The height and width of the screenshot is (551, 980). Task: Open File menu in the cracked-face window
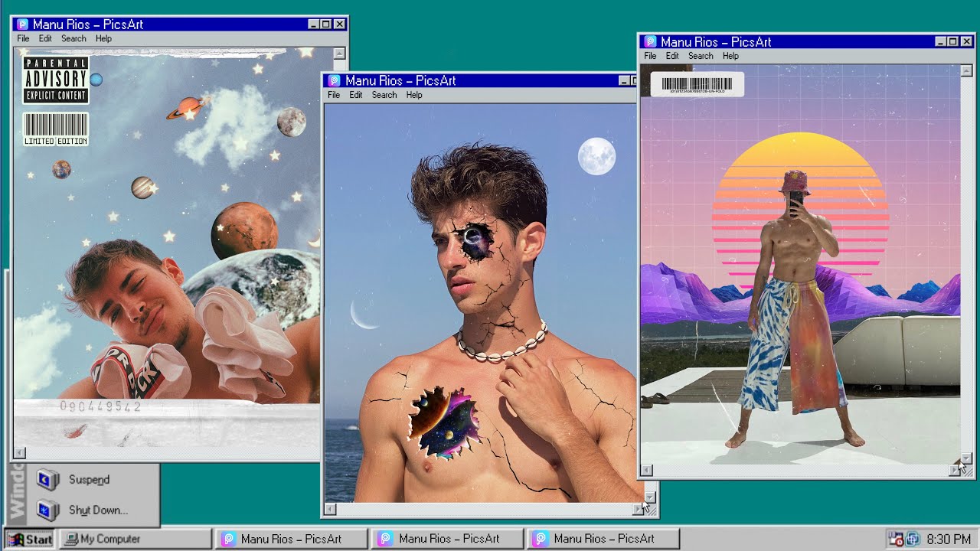pos(334,95)
